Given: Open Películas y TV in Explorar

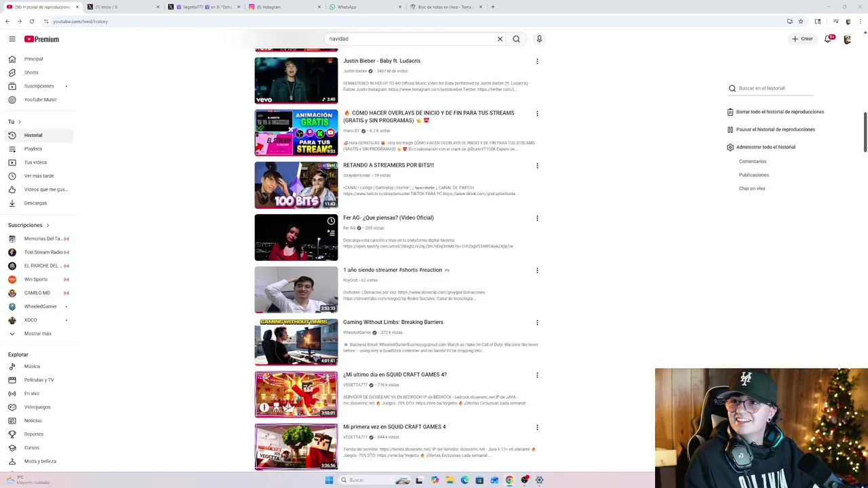Looking at the screenshot, I should (38, 380).
